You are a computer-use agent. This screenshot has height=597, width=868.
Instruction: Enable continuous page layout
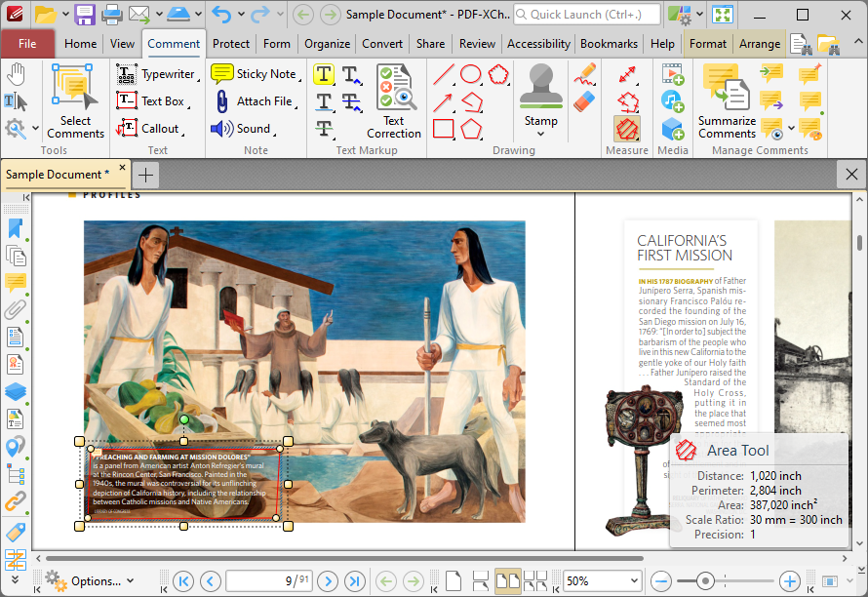tap(481, 581)
